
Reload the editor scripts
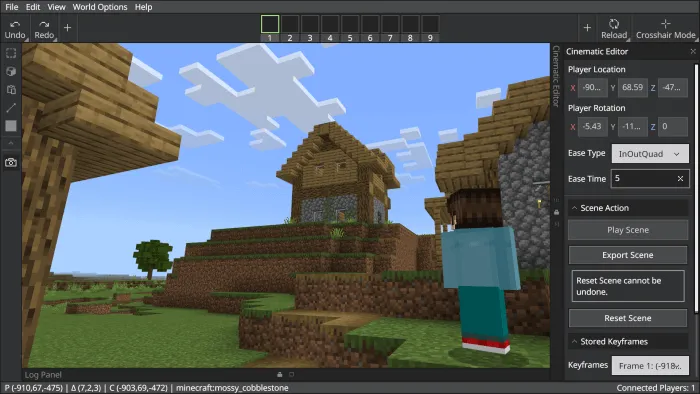614,29
